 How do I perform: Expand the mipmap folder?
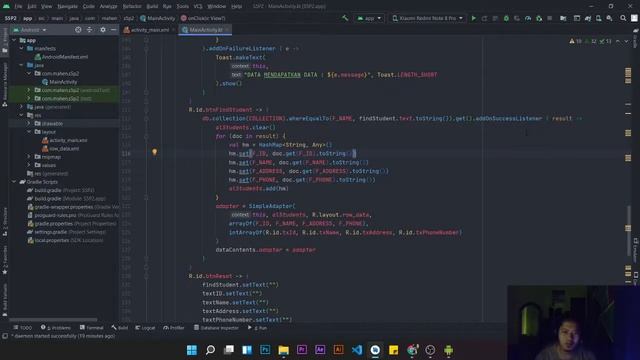29,157
